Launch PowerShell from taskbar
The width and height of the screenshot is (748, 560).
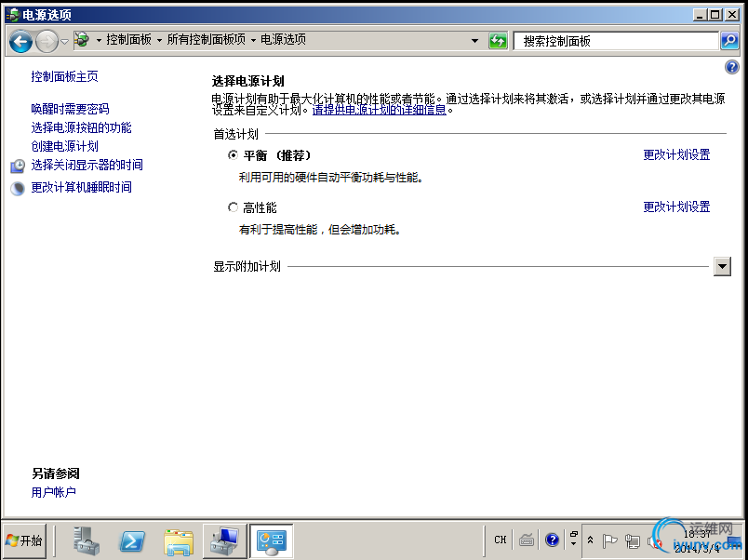pos(132,541)
